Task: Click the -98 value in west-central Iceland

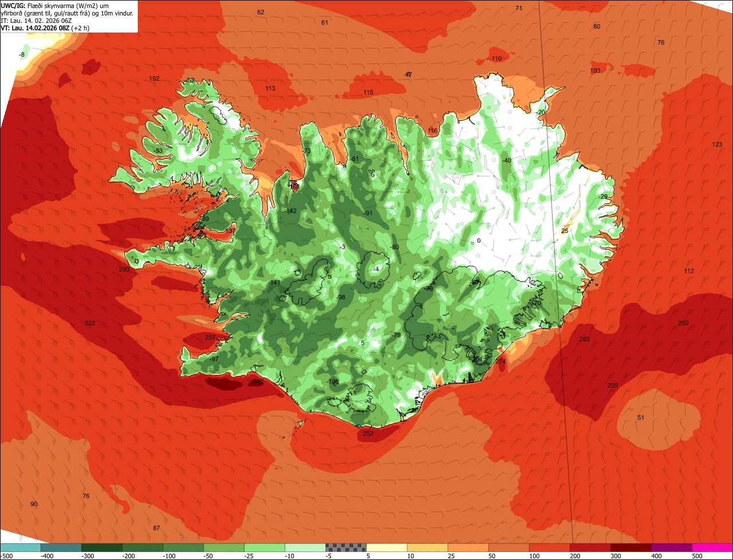Action: pos(341,297)
